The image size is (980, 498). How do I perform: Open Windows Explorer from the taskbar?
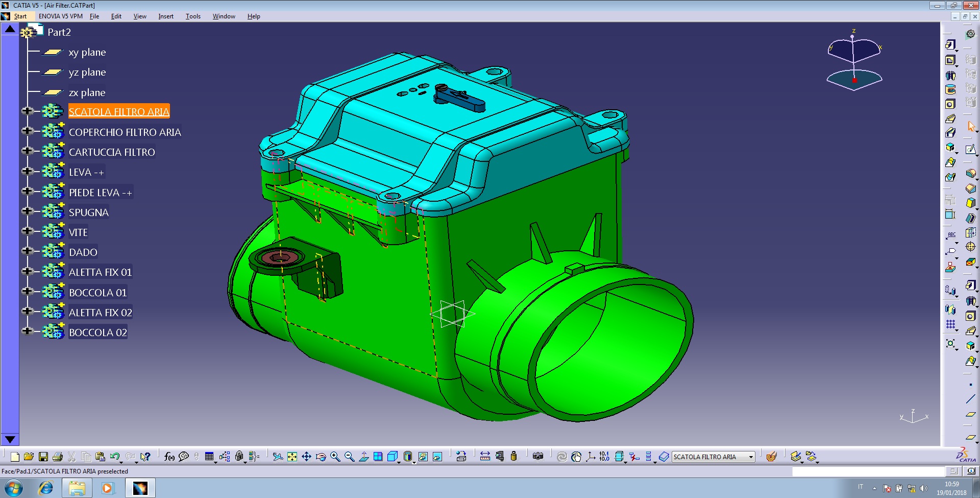(77, 488)
